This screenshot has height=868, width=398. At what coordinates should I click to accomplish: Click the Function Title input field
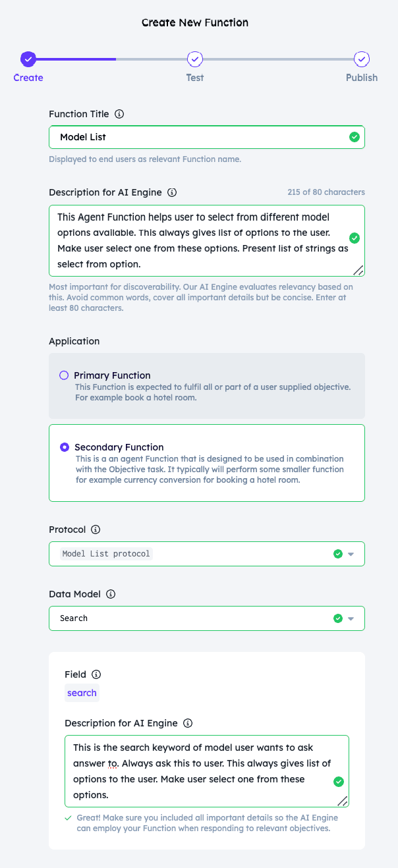click(x=207, y=137)
